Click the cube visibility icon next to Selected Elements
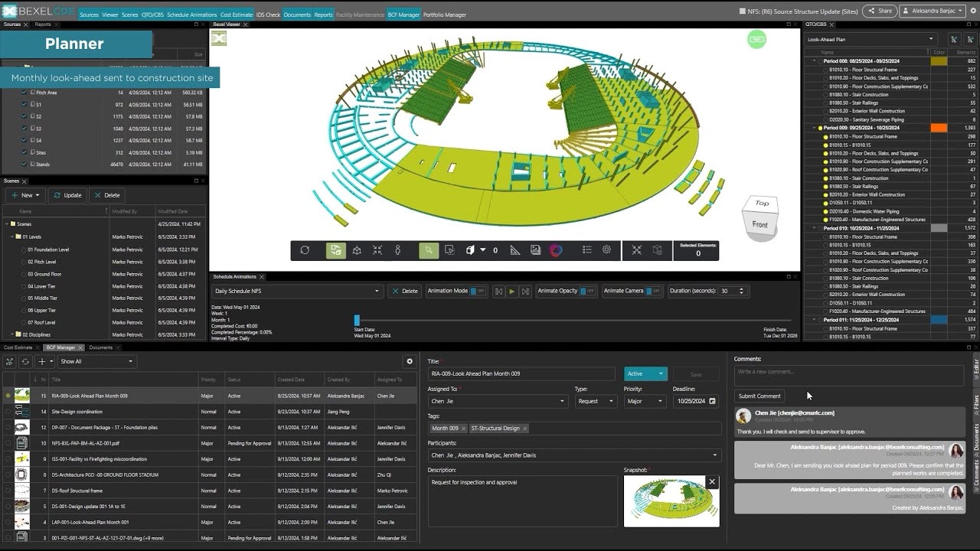Image resolution: width=980 pixels, height=551 pixels. pos(657,250)
